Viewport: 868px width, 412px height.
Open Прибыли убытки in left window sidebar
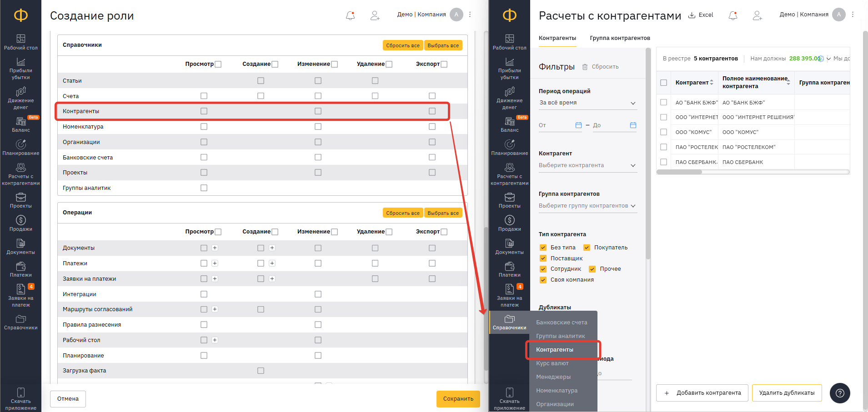point(21,69)
